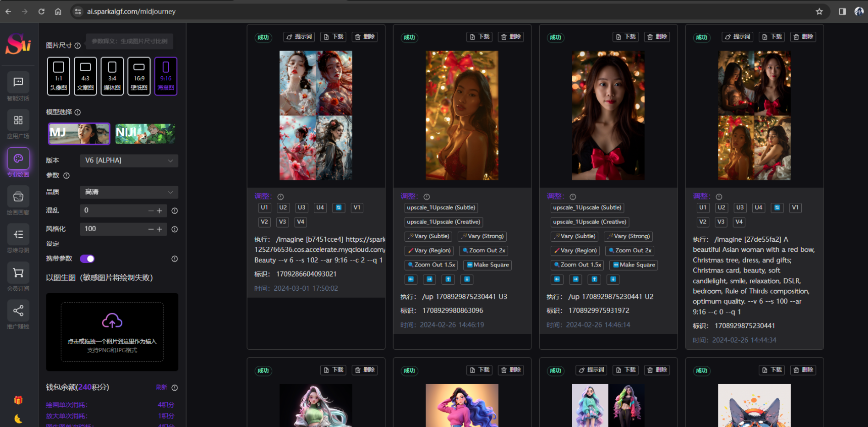Select the 1:1 头像图 aspect ratio

point(59,76)
